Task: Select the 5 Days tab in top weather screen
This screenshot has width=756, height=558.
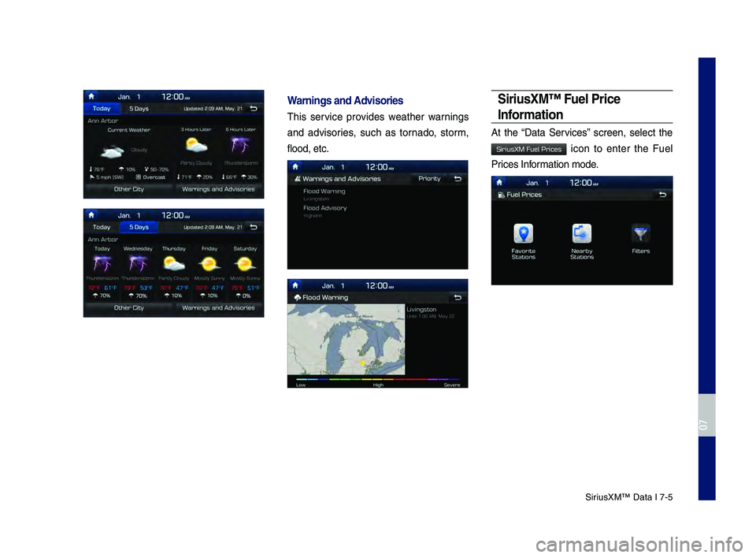Action: tap(139, 109)
